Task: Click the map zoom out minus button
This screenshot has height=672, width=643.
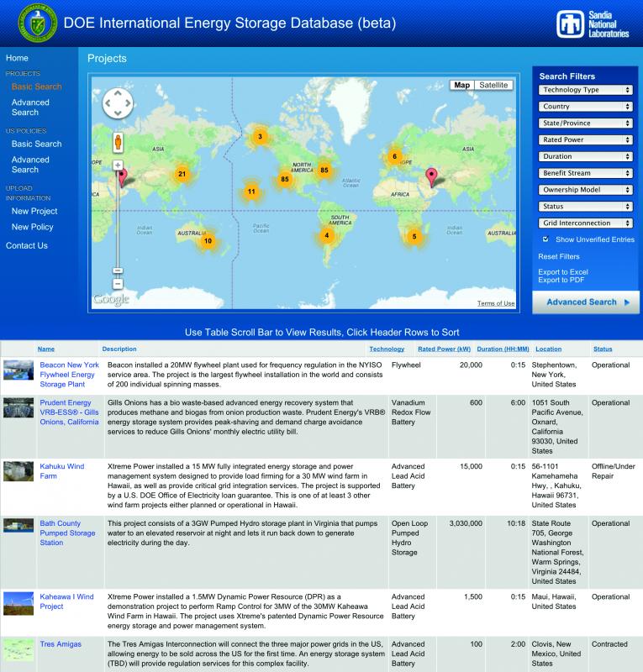Action: tap(118, 284)
